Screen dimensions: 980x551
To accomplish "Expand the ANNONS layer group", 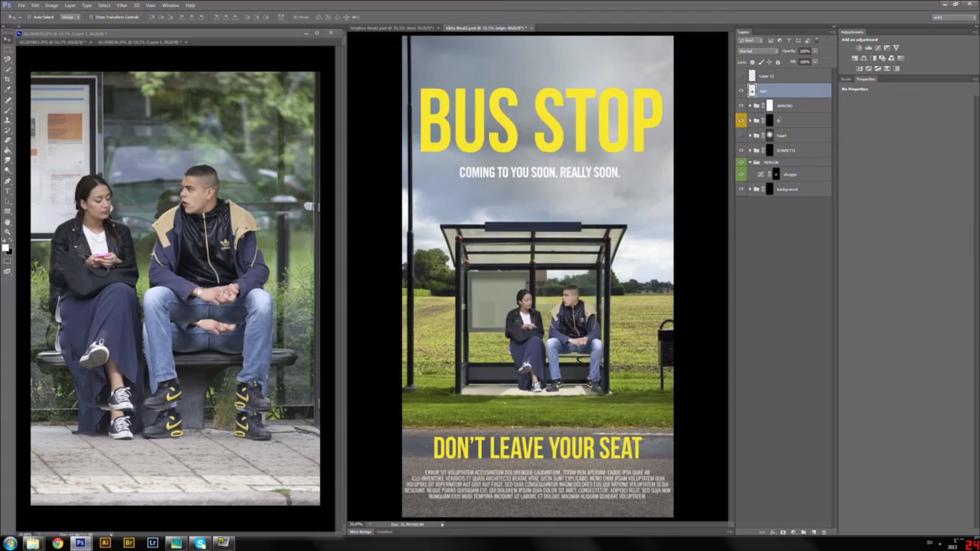I will [x=750, y=106].
